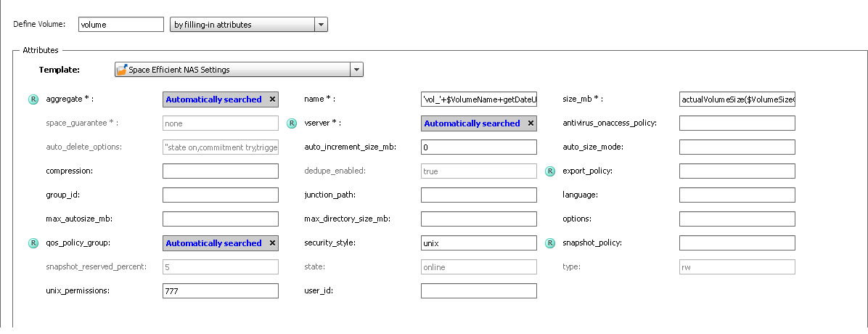
Task: Click the junction_path input field
Action: [x=479, y=195]
